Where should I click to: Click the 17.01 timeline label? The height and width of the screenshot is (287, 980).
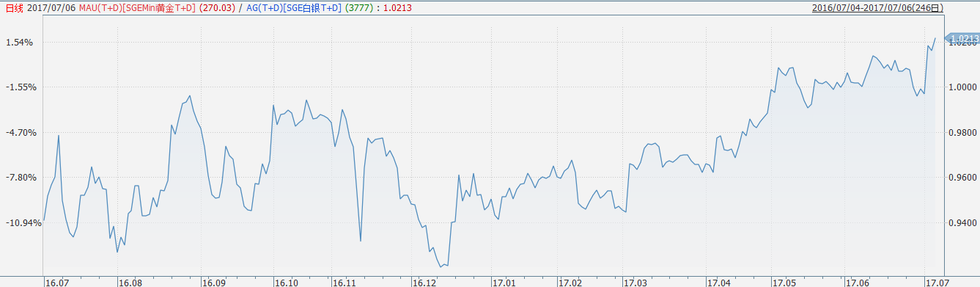point(505,282)
